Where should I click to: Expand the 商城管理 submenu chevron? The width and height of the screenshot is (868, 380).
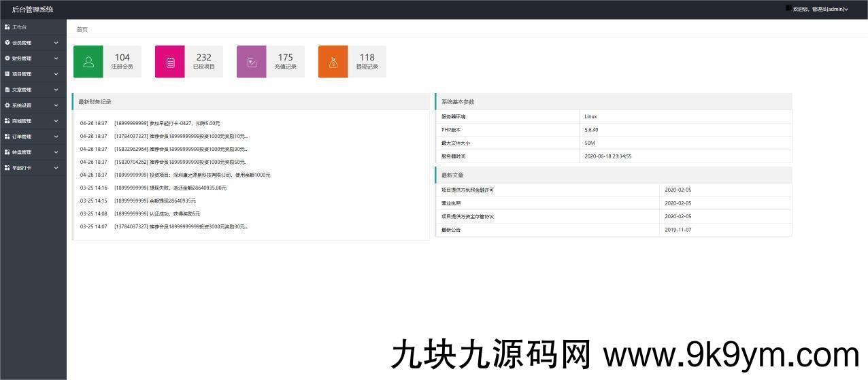pyautogui.click(x=56, y=121)
